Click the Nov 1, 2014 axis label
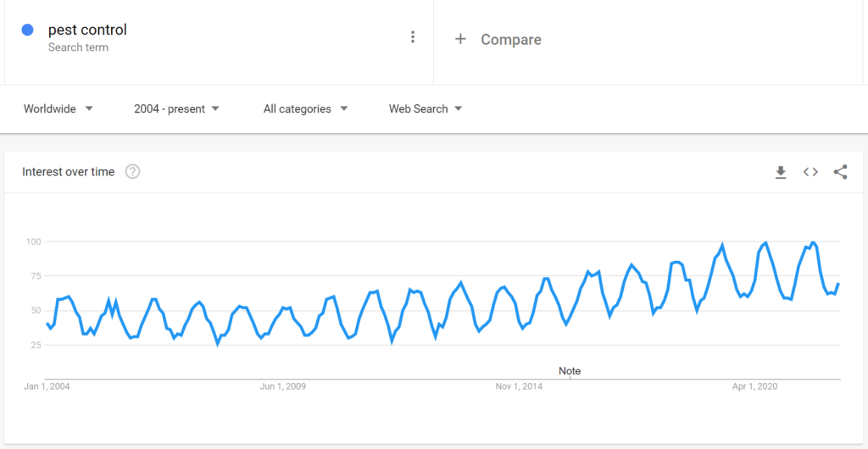Image resolution: width=868 pixels, height=449 pixels. (520, 386)
